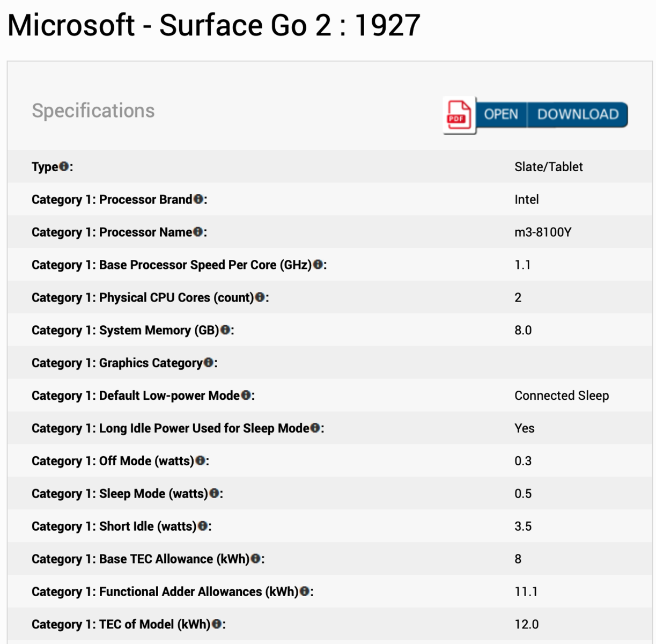
Task: Click the Specifications heading
Action: coord(93,111)
